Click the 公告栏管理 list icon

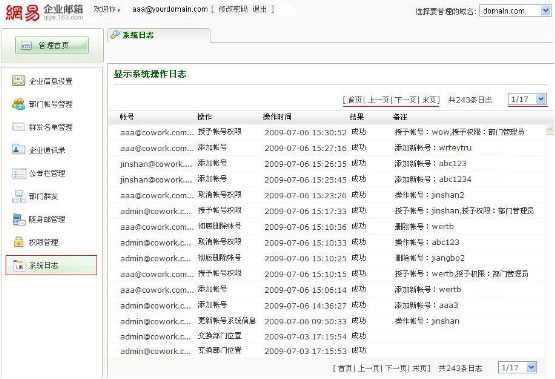[19, 173]
